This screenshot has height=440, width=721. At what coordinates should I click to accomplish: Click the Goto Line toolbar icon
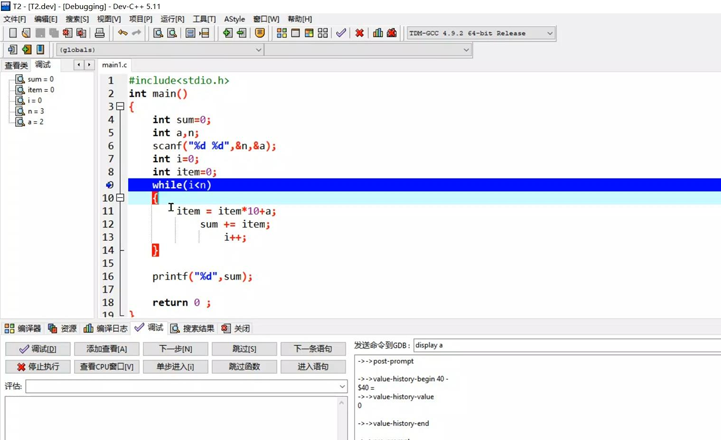point(204,33)
